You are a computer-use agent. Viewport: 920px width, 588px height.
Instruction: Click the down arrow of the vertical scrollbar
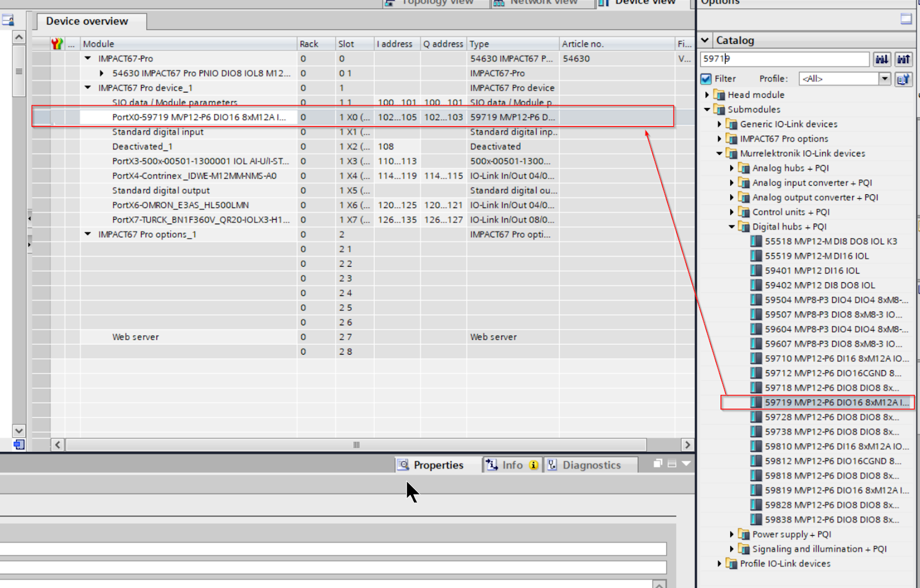19,431
